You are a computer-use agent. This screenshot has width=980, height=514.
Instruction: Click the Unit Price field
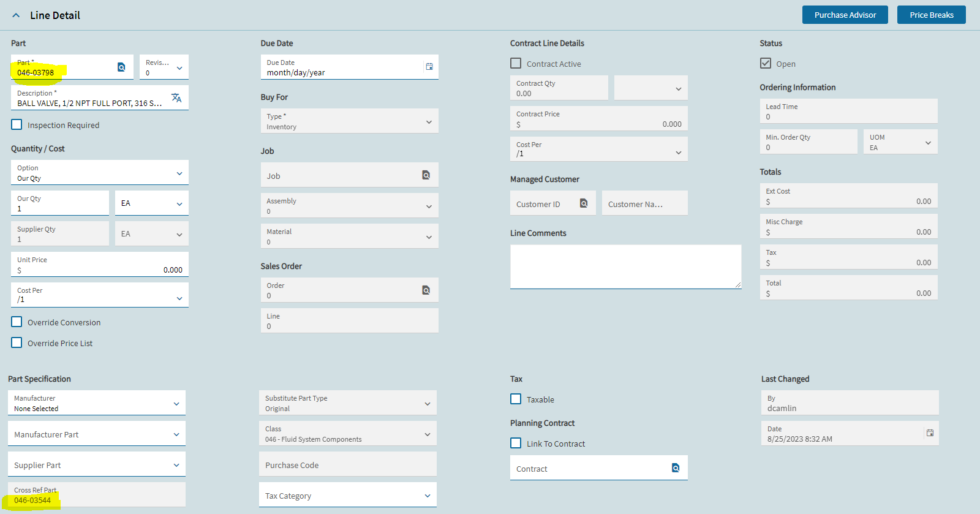pos(99,265)
